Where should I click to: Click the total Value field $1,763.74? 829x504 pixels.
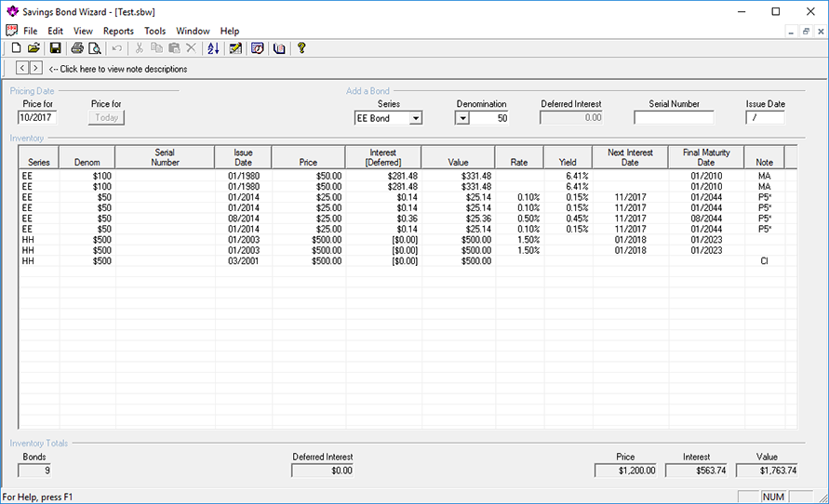click(x=767, y=471)
